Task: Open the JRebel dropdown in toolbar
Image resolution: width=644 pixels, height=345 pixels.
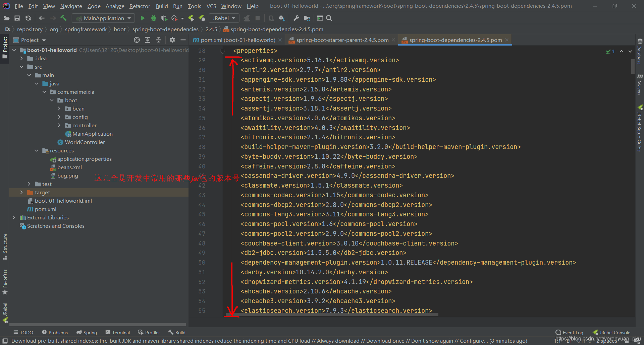Action: 224,18
